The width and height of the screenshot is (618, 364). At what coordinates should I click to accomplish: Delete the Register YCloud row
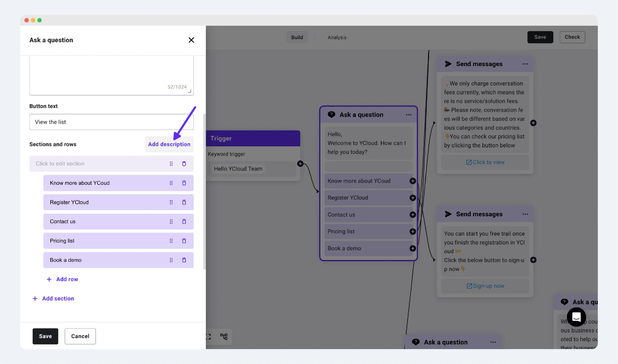click(184, 202)
